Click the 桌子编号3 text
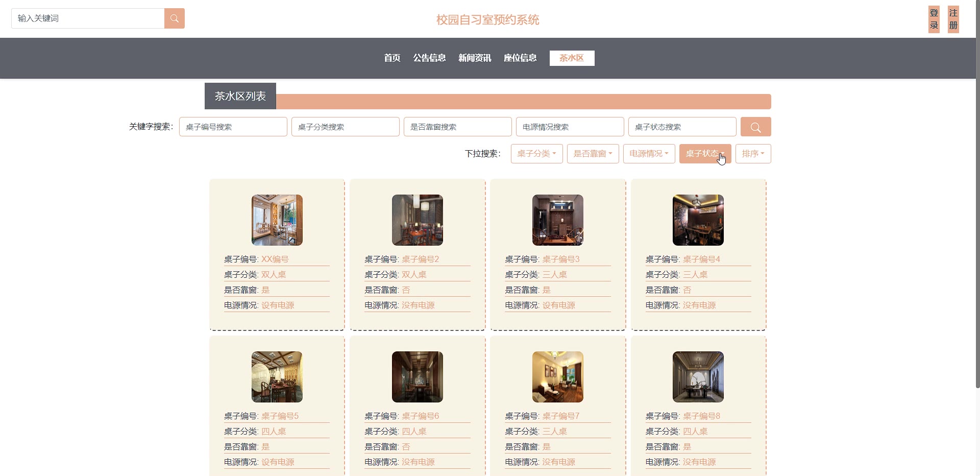Screen dimensions: 980x476 tap(561, 259)
